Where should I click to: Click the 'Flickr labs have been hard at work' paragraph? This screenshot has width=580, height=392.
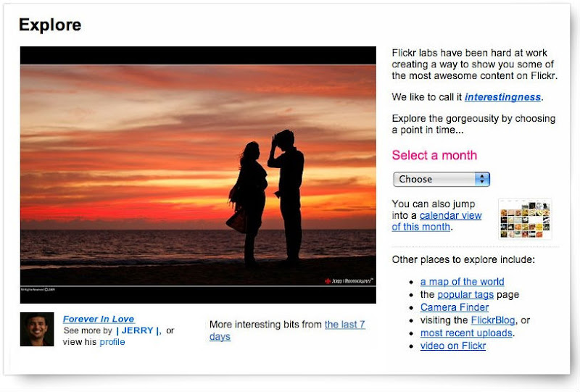[475, 64]
